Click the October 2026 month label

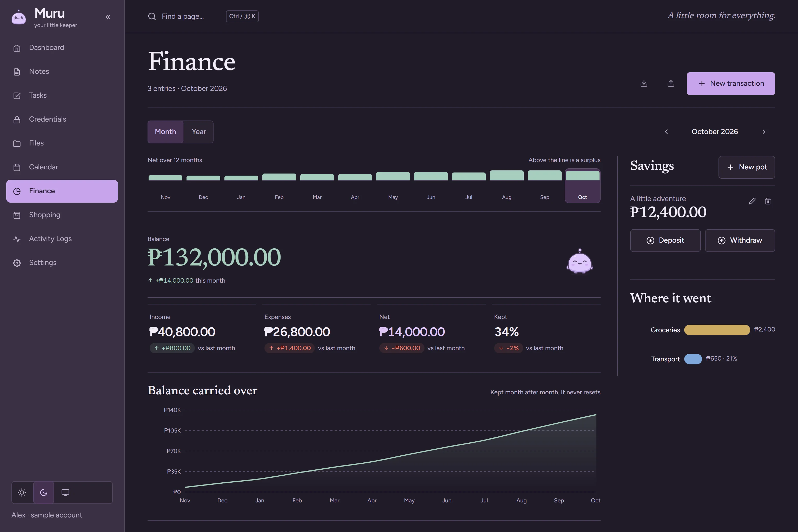[715, 132]
